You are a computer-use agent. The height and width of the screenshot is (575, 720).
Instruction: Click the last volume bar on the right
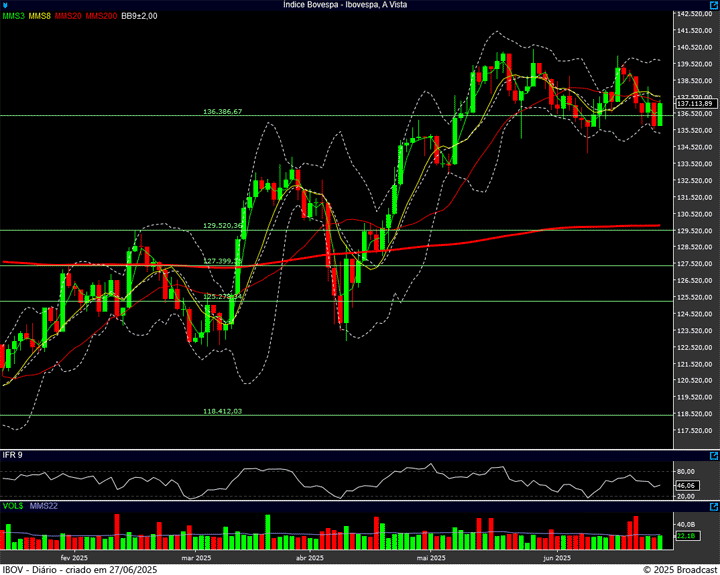pos(660,542)
